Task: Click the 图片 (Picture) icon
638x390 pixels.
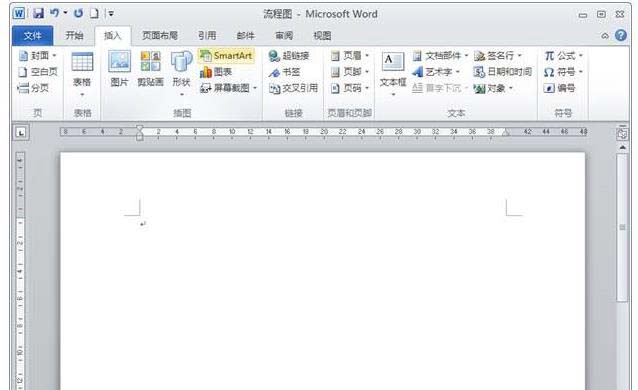Action: [119, 69]
